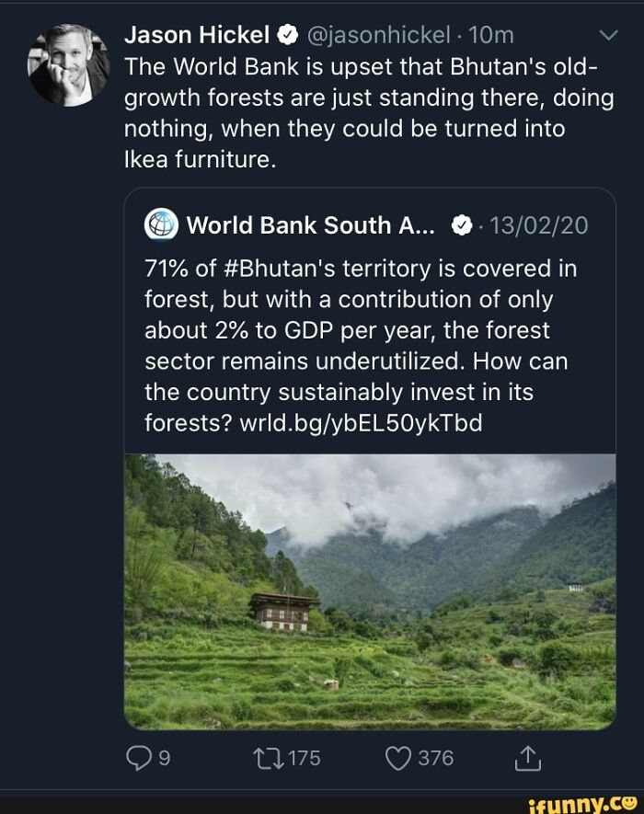
Task: Click Jason Hickel's blue verified badge
Action: [285, 36]
